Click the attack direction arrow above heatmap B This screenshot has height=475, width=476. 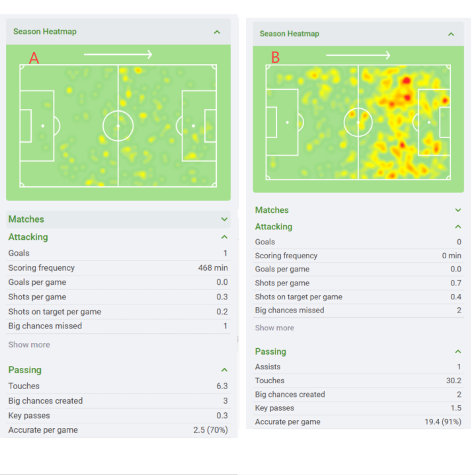coord(358,55)
